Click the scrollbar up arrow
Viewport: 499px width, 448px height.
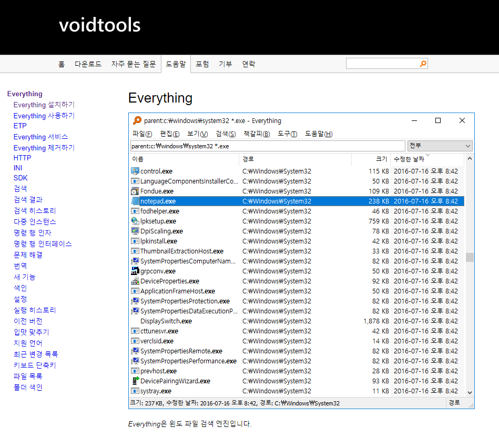470,158
